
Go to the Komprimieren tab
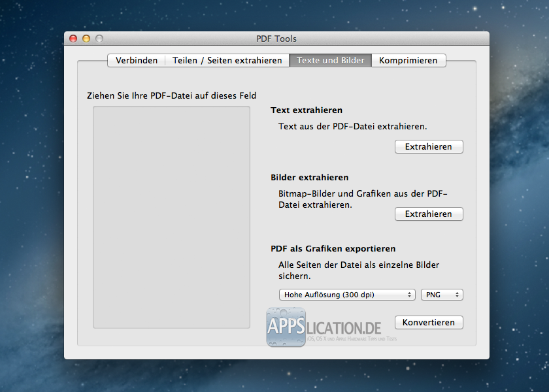tap(408, 60)
